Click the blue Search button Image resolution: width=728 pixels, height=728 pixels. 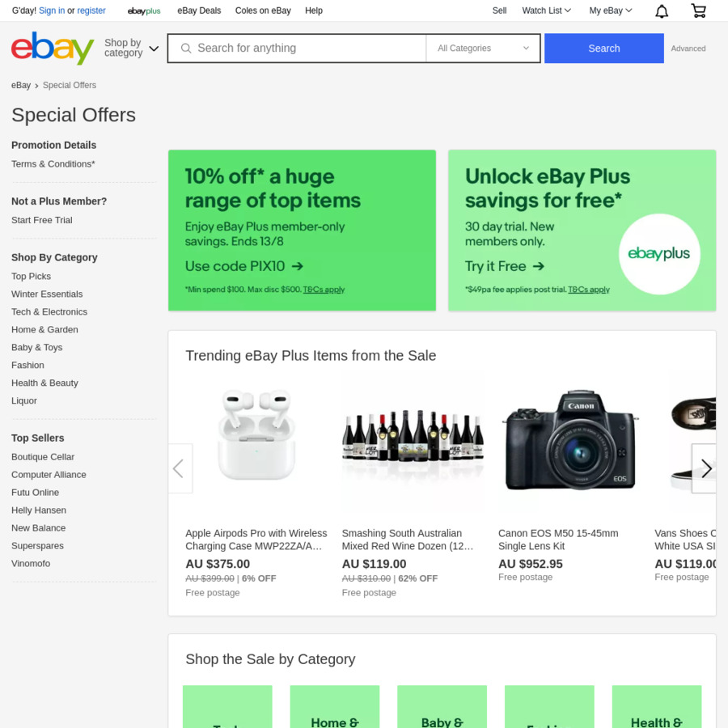(603, 49)
